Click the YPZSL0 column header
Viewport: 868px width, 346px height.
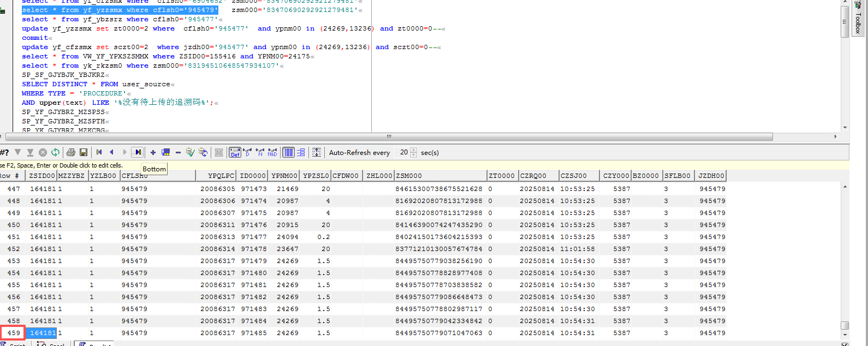pyautogui.click(x=316, y=176)
